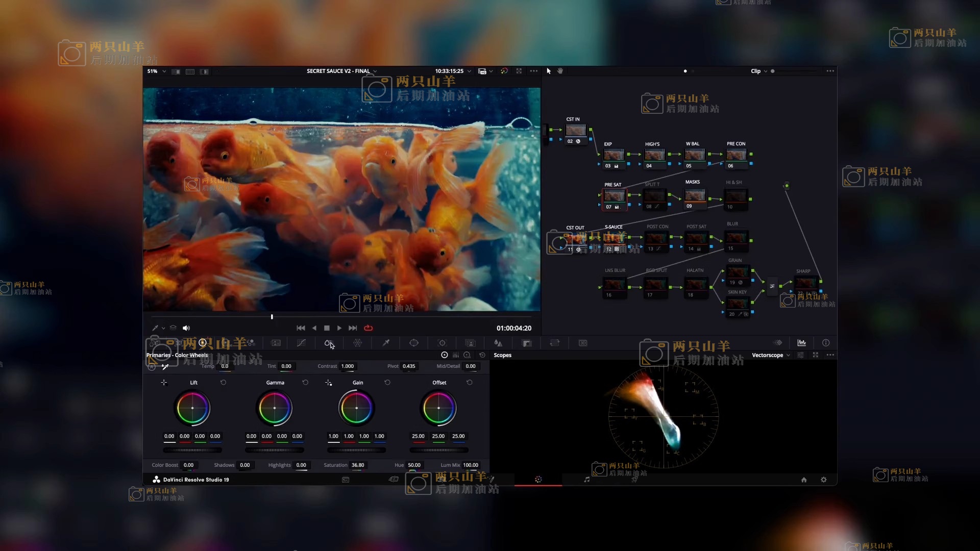The height and width of the screenshot is (551, 980).
Task: Open the Qualifier eyedropper palette
Action: pos(386,343)
